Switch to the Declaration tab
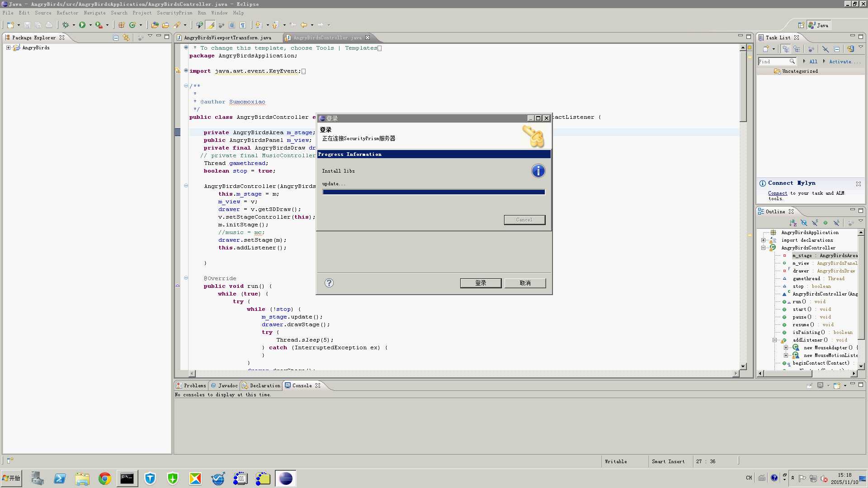 261,386
